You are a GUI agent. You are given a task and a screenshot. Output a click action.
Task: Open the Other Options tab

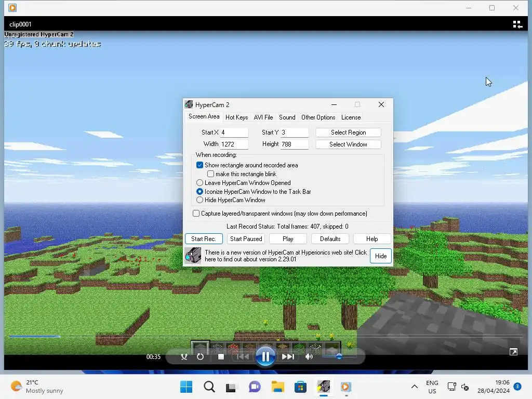click(318, 117)
